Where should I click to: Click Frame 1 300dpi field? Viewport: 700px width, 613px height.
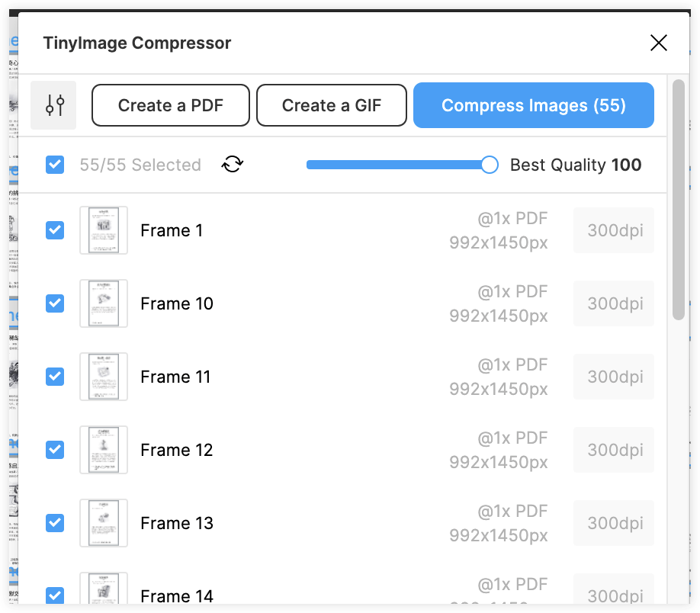614,230
